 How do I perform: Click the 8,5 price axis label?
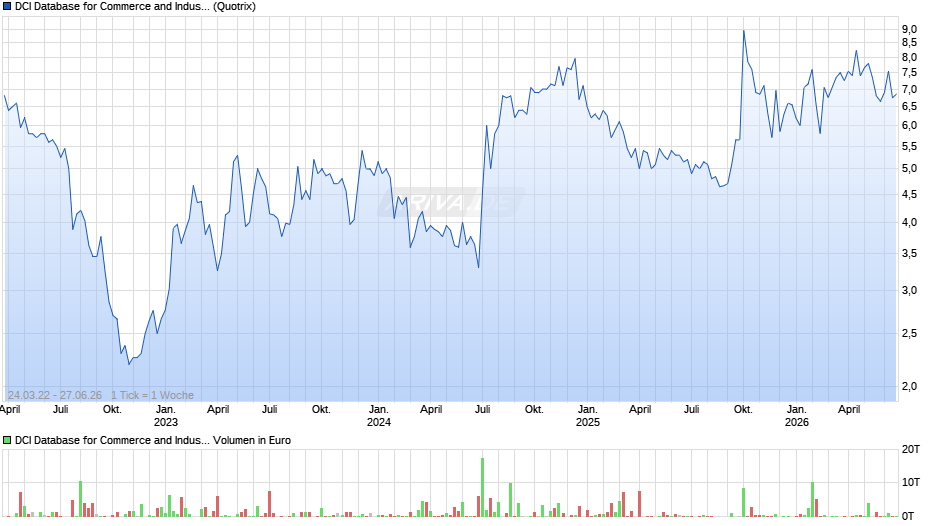click(x=909, y=43)
